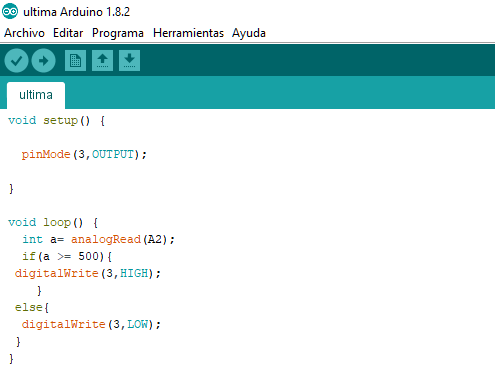
Task: Click the 'if(a >= 500){' line
Action: click(x=67, y=256)
